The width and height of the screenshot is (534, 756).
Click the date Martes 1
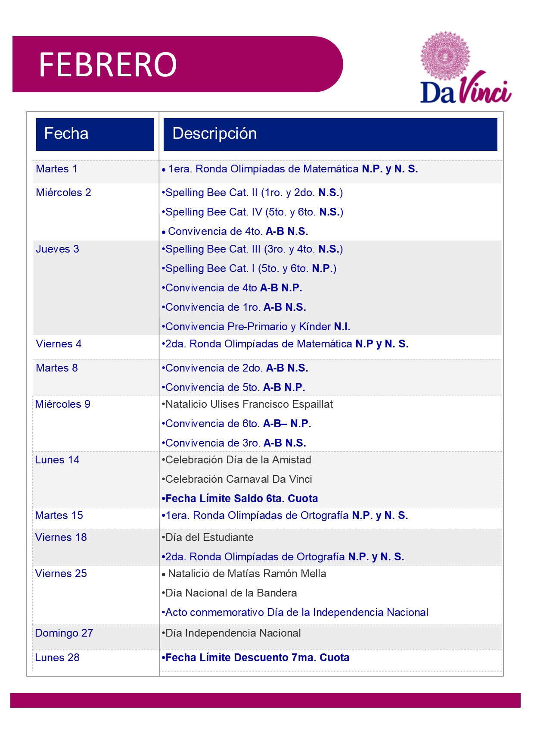click(56, 169)
